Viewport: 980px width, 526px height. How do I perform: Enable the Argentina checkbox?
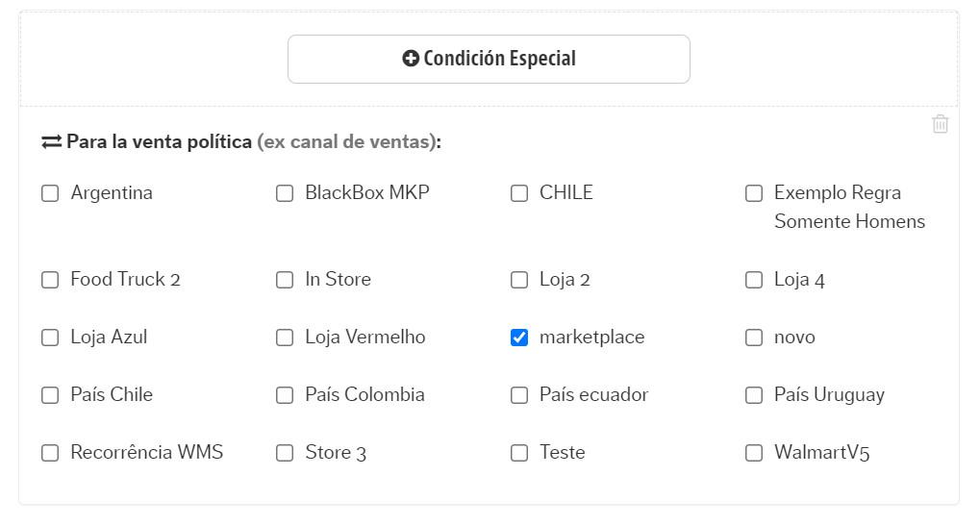pyautogui.click(x=50, y=193)
